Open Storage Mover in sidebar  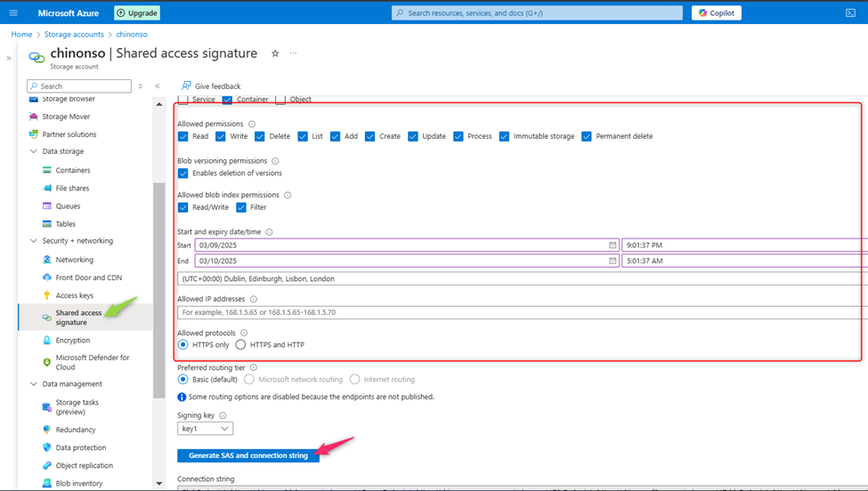coord(66,117)
